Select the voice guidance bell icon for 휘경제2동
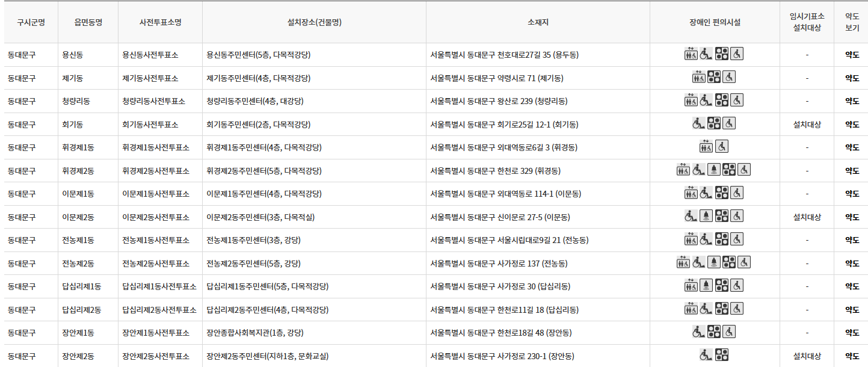The width and height of the screenshot is (868, 367). click(714, 170)
